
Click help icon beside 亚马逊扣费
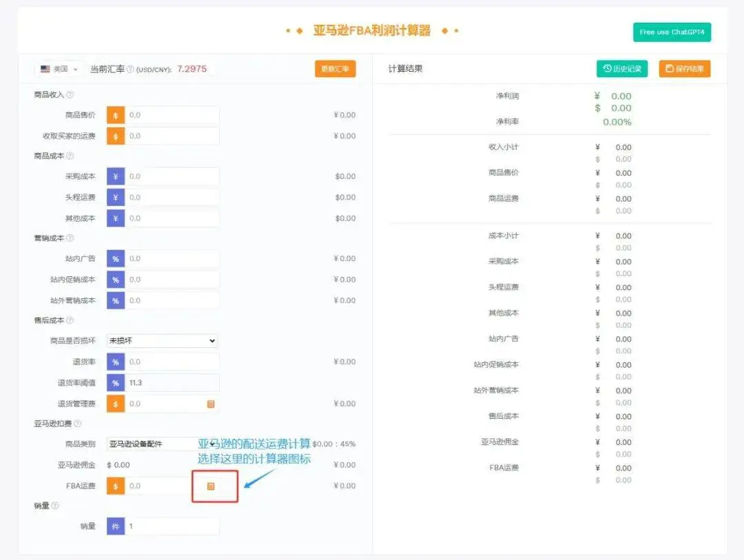(x=77, y=424)
